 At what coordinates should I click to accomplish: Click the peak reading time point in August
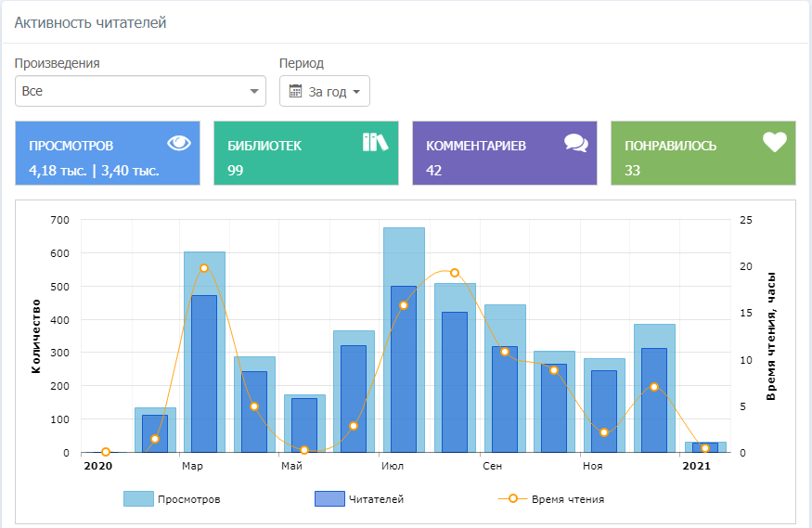[455, 273]
